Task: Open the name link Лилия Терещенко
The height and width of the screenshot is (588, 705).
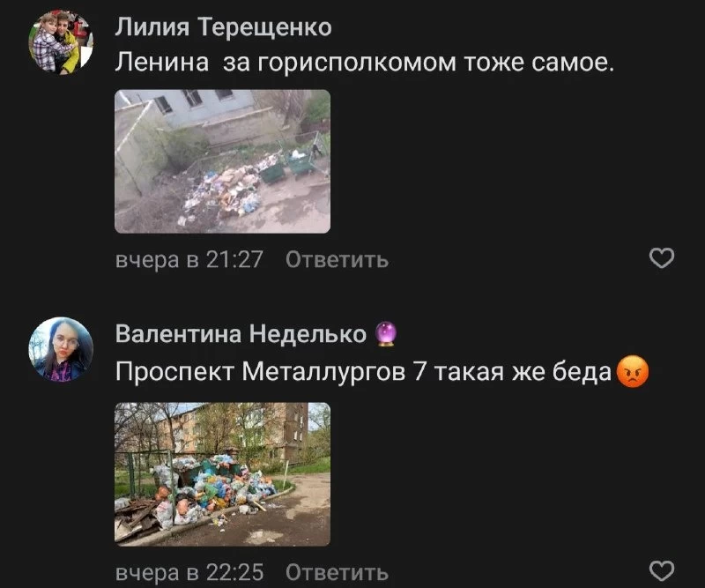Action: click(x=223, y=27)
